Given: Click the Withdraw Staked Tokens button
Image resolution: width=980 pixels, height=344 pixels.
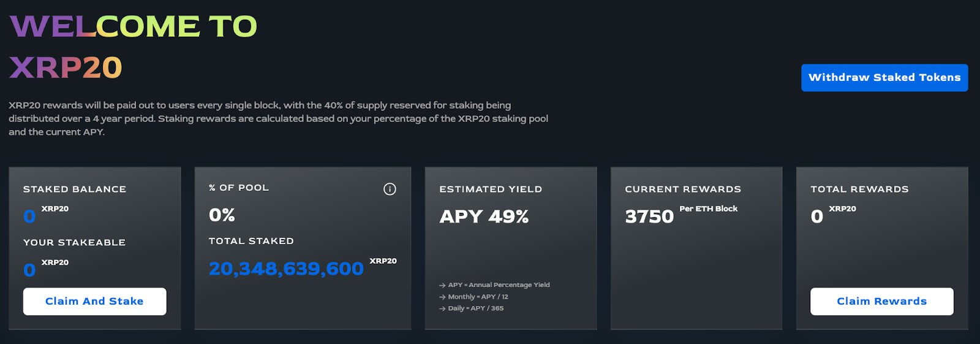Looking at the screenshot, I should (x=884, y=78).
